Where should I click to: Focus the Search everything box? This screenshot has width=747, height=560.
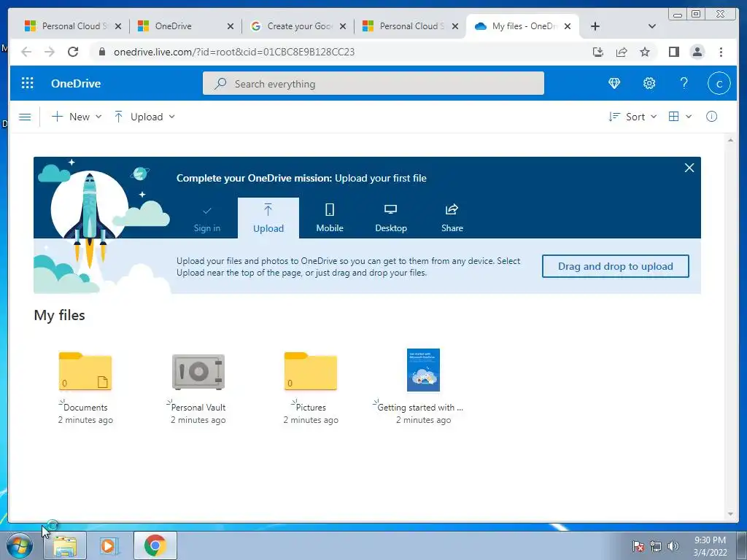tap(373, 83)
